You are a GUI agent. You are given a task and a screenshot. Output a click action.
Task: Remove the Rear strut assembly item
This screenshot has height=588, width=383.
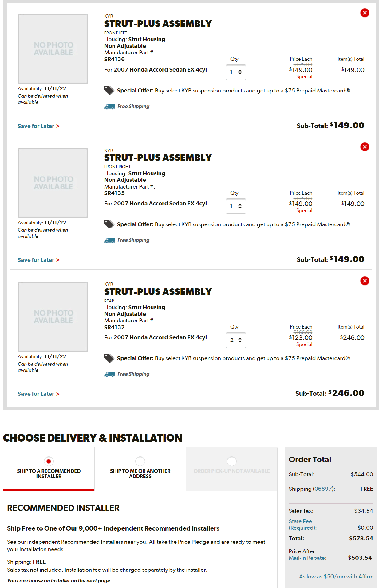(x=365, y=281)
